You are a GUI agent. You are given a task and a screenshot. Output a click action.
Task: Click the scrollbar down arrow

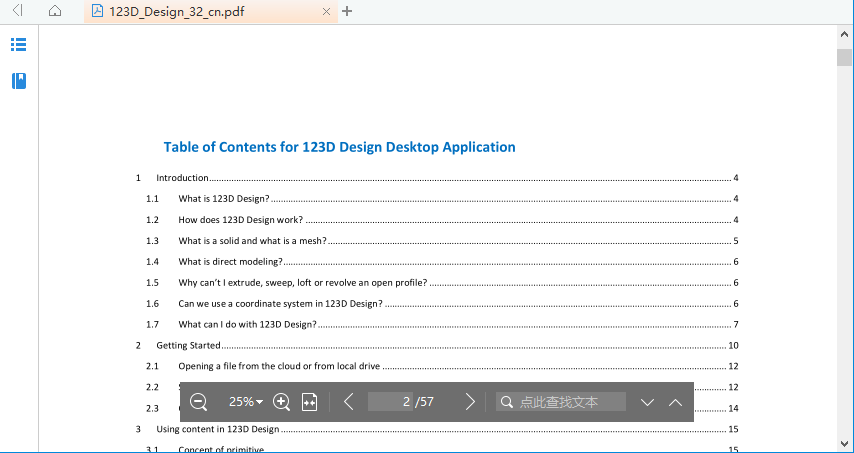click(845, 444)
